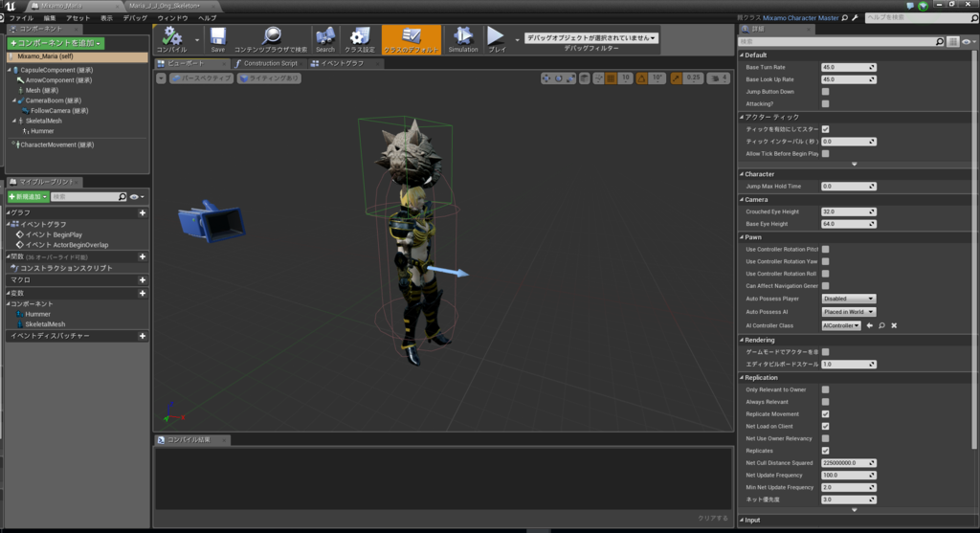The width and height of the screenshot is (980, 533).
Task: Click the Search binoculars toolbar icon
Action: [325, 37]
